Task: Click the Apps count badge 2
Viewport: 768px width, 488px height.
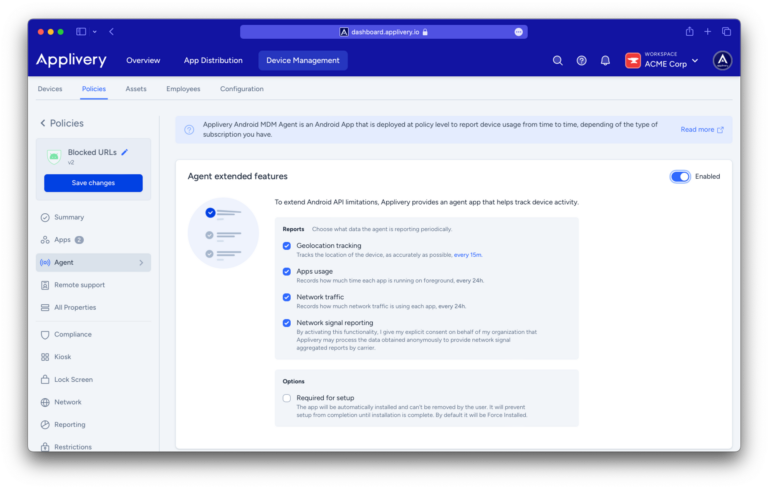Action: tap(79, 240)
